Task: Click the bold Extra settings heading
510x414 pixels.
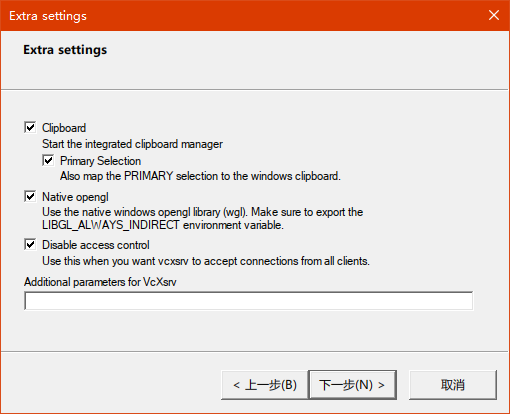Action: (65, 50)
